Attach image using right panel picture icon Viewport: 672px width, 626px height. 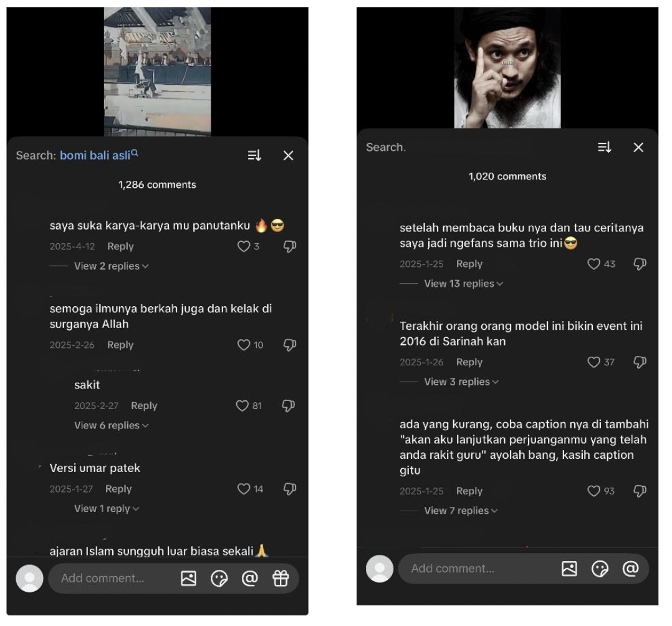[x=569, y=568]
